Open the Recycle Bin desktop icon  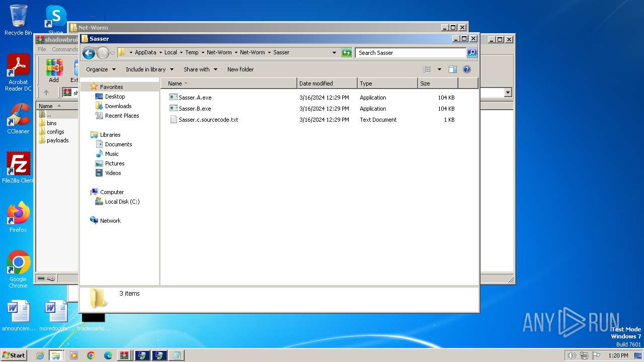(18, 20)
